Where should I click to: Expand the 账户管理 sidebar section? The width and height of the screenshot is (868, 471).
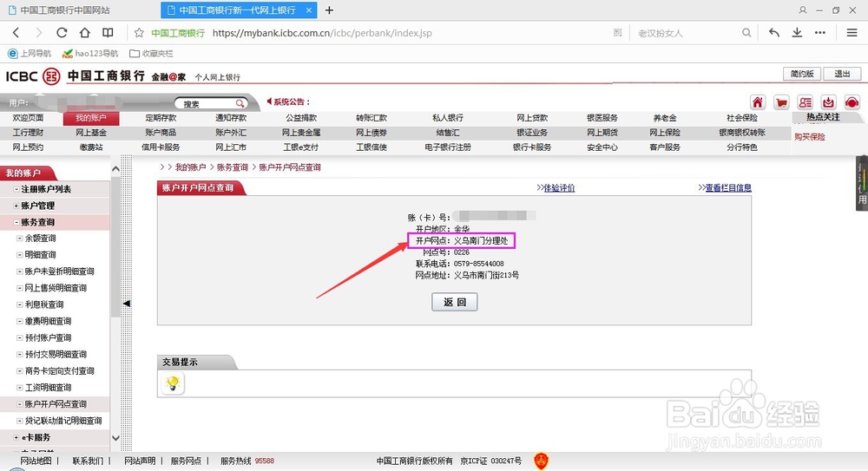click(x=16, y=206)
